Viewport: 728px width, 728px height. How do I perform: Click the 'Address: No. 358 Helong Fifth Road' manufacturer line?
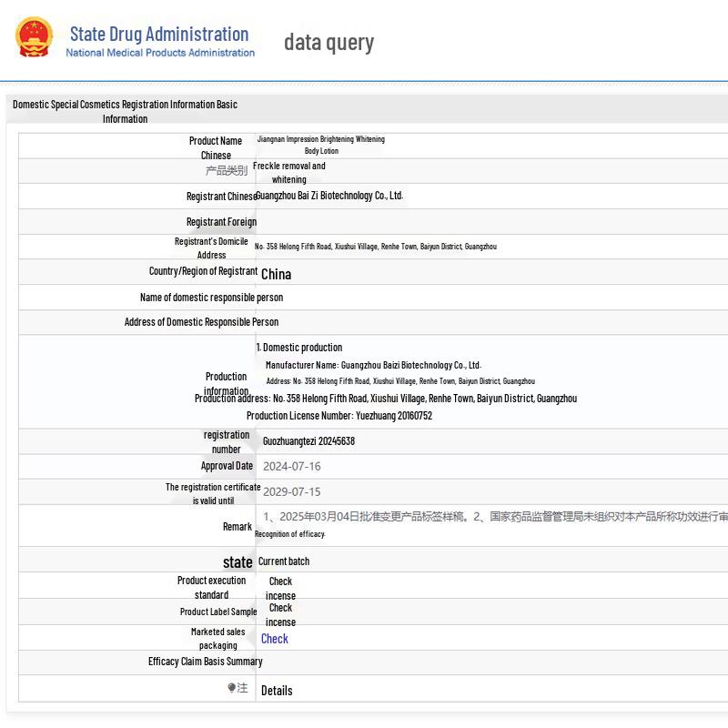pos(400,381)
